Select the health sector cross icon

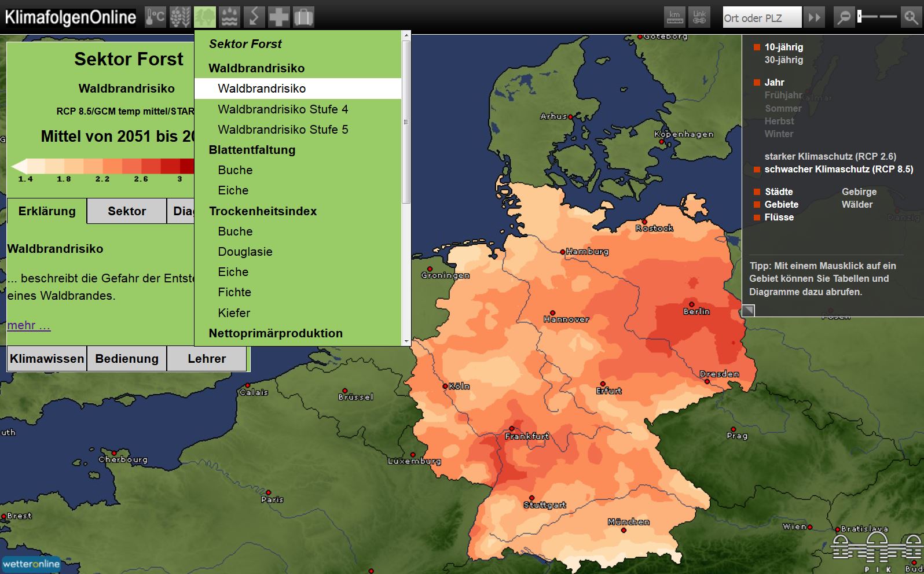coord(278,17)
